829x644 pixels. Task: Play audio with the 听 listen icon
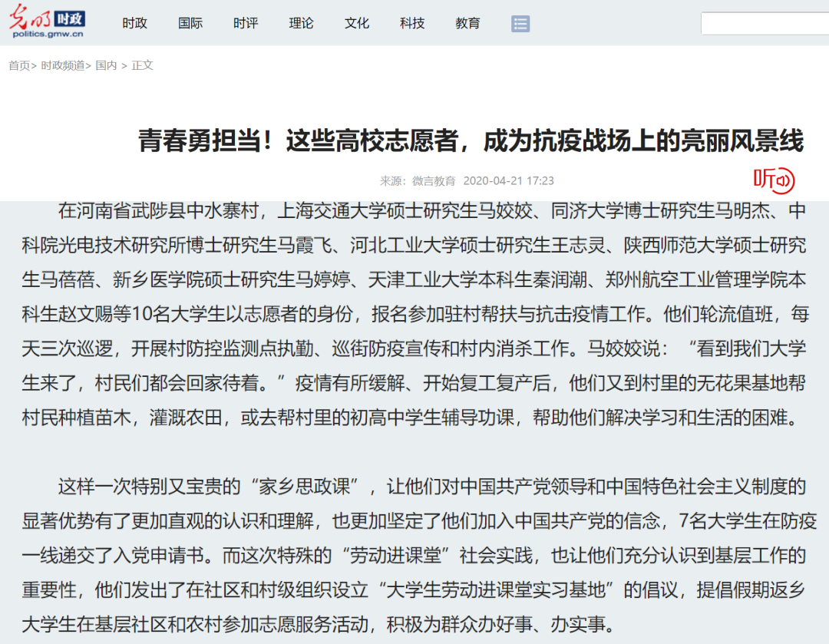tap(774, 180)
